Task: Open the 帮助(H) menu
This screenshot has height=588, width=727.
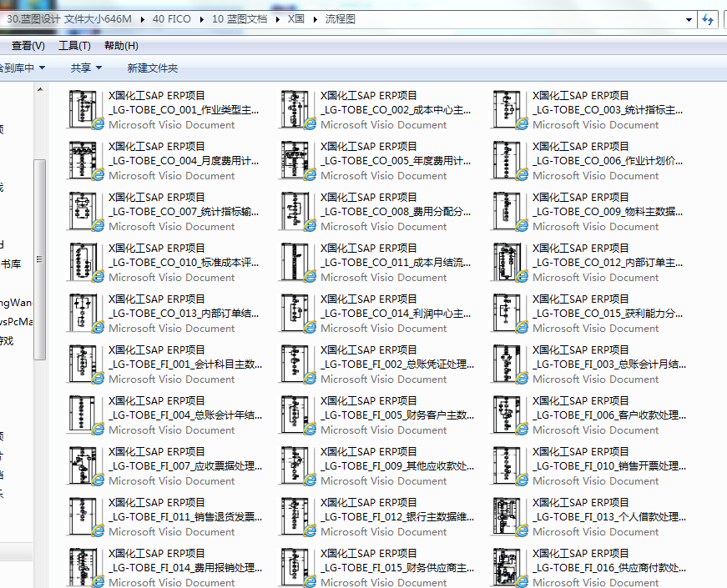Action: [121, 46]
